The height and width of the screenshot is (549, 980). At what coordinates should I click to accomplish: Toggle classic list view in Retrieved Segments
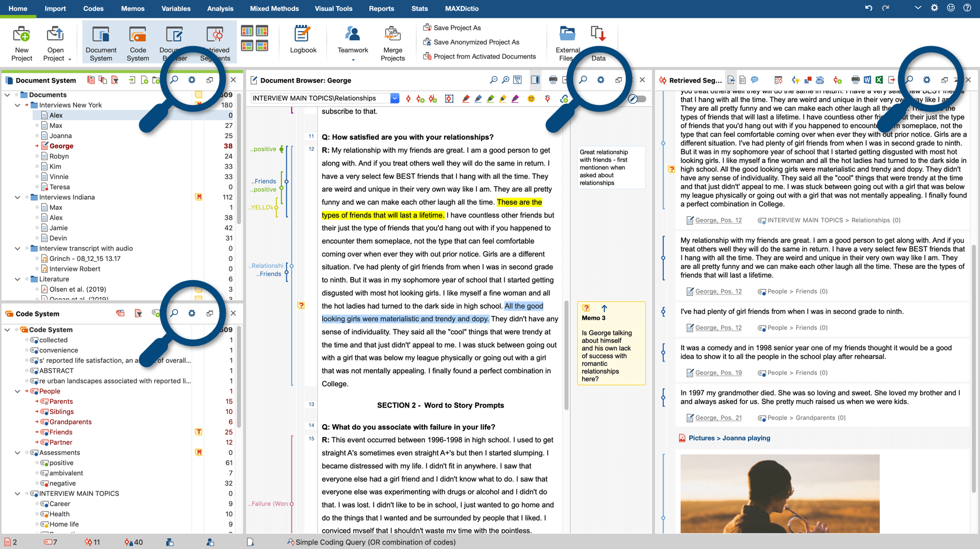click(742, 80)
